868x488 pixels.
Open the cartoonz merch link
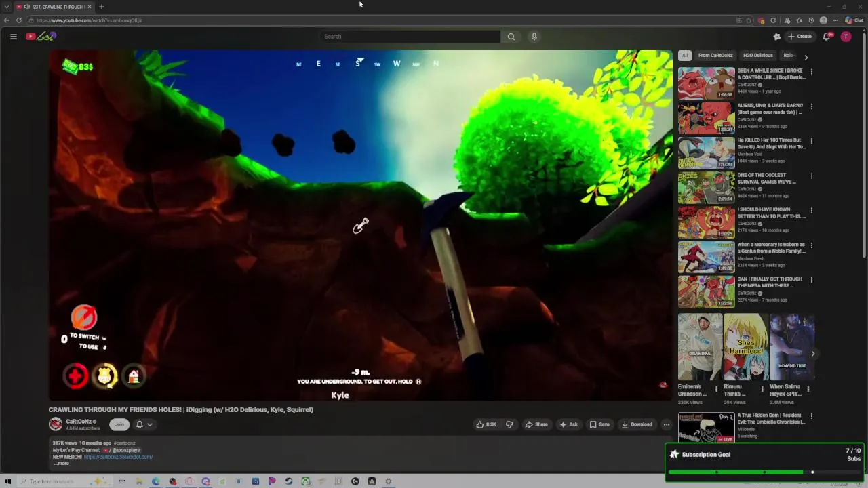(x=119, y=457)
